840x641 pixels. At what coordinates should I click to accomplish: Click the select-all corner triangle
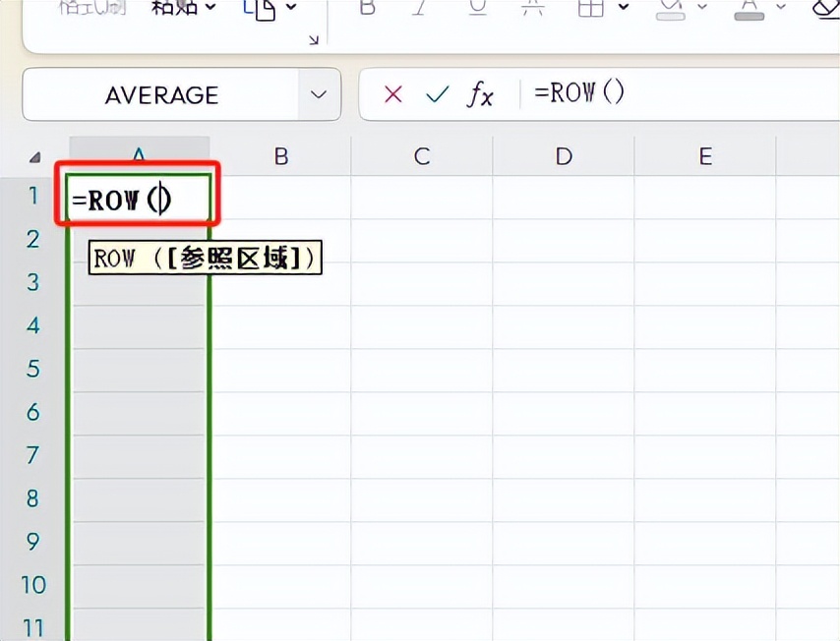(34, 157)
